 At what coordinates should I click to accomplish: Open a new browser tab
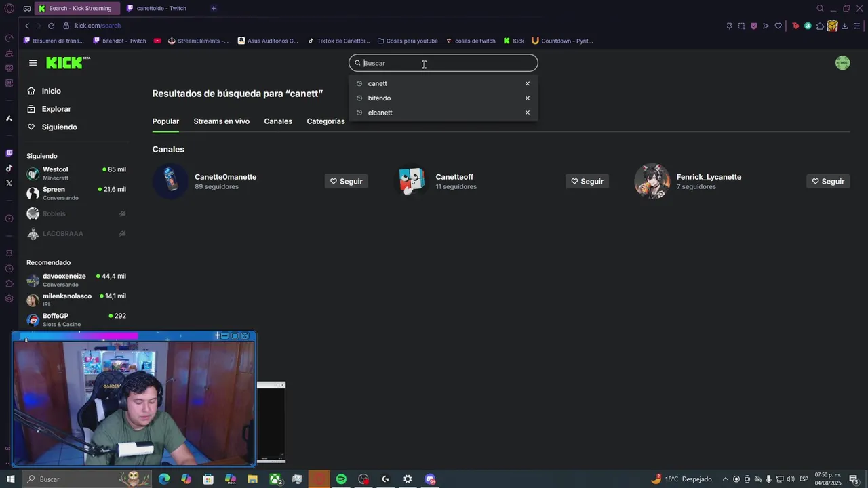coord(213,8)
